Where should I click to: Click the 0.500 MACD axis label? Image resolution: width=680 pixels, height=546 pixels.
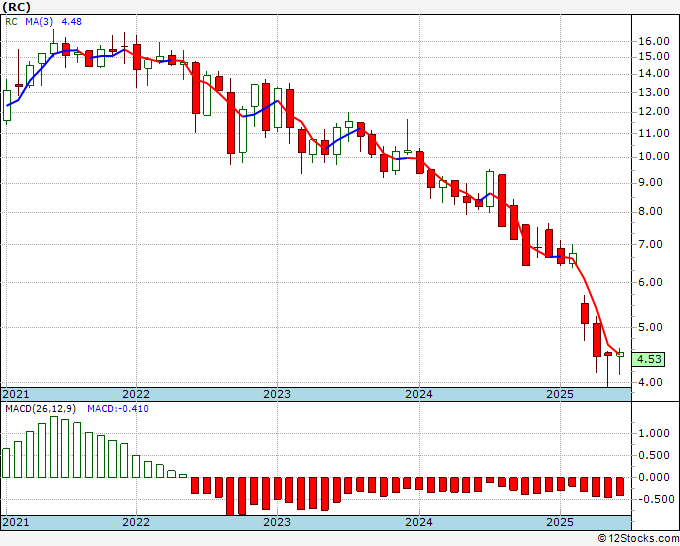point(654,455)
